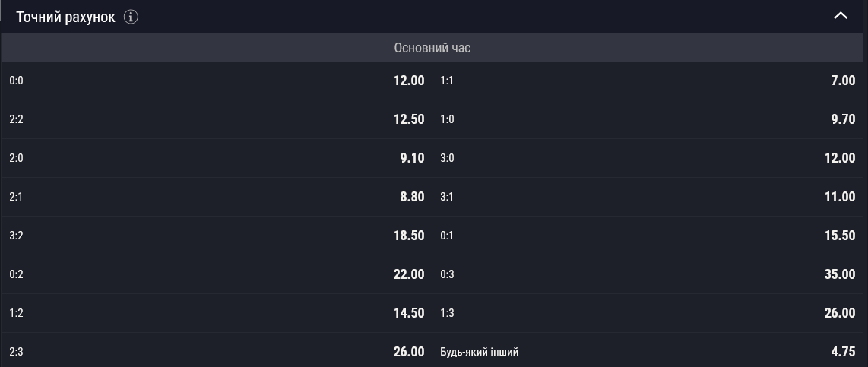Viewport: 868px width, 367px height.
Task: Pick the 2:1 outcome at 8.80
Action: pyautogui.click(x=217, y=197)
